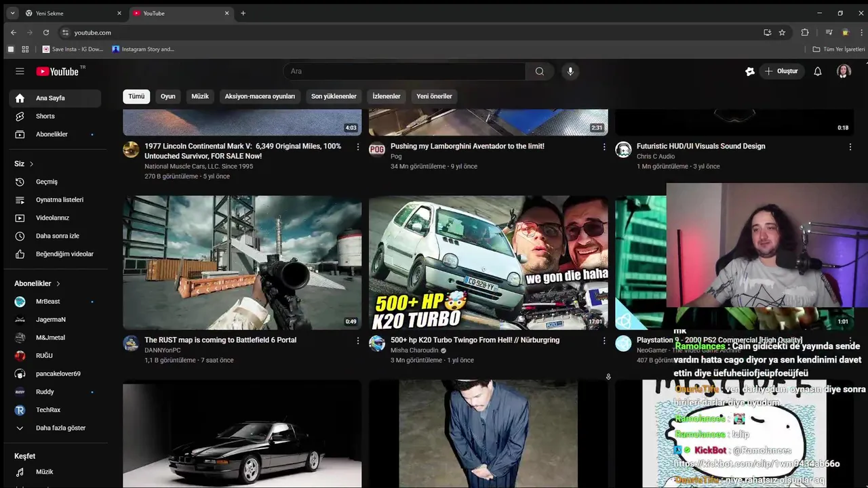This screenshot has width=868, height=488.
Task: Open DANNYonPC channel avatar
Action: pyautogui.click(x=131, y=344)
